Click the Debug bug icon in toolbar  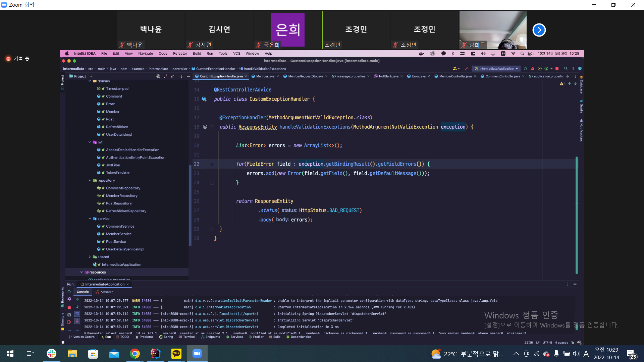click(532, 69)
